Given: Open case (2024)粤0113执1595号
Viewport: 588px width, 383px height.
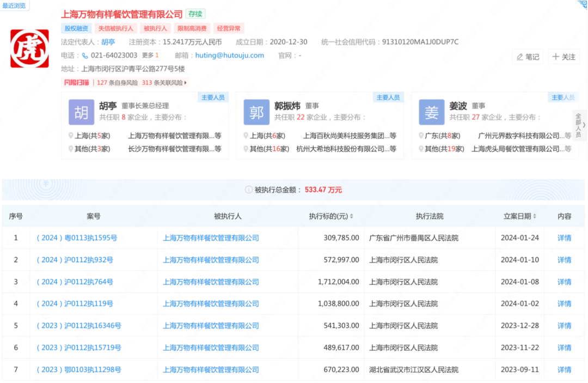Looking at the screenshot, I should pyautogui.click(x=76, y=238).
